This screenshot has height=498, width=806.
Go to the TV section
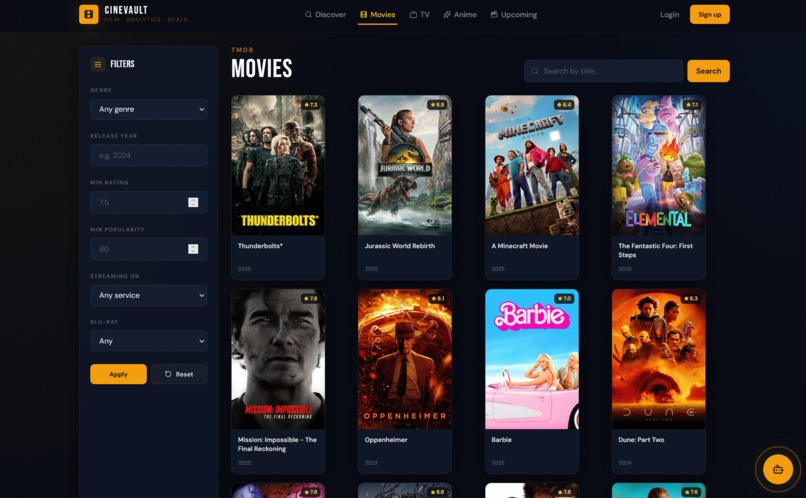coord(419,14)
